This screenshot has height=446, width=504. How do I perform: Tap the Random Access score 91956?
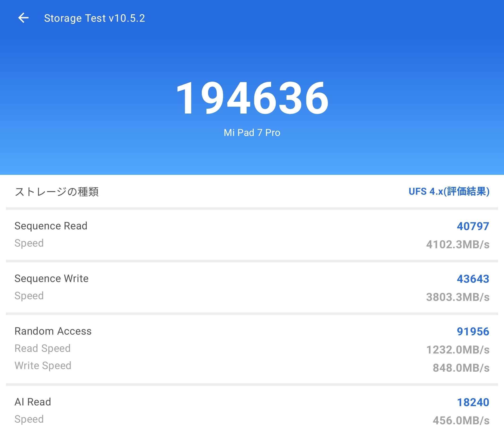click(x=473, y=332)
